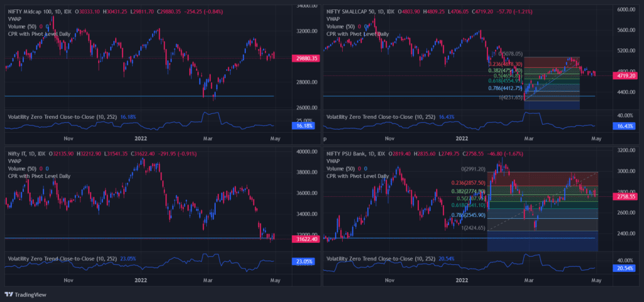The height and width of the screenshot is (302, 644).
Task: Select the 0.618(4554.95) Fibonacci level label
Action: click(x=505, y=81)
